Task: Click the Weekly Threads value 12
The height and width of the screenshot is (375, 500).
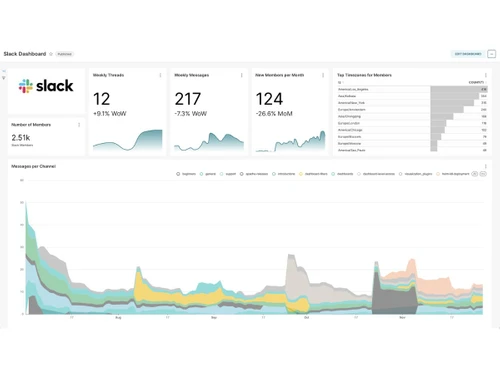Action: tap(101, 99)
